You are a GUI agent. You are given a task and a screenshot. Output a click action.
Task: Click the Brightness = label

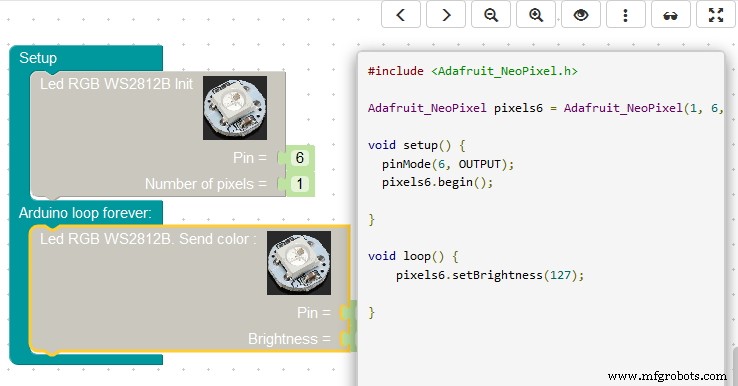click(289, 338)
